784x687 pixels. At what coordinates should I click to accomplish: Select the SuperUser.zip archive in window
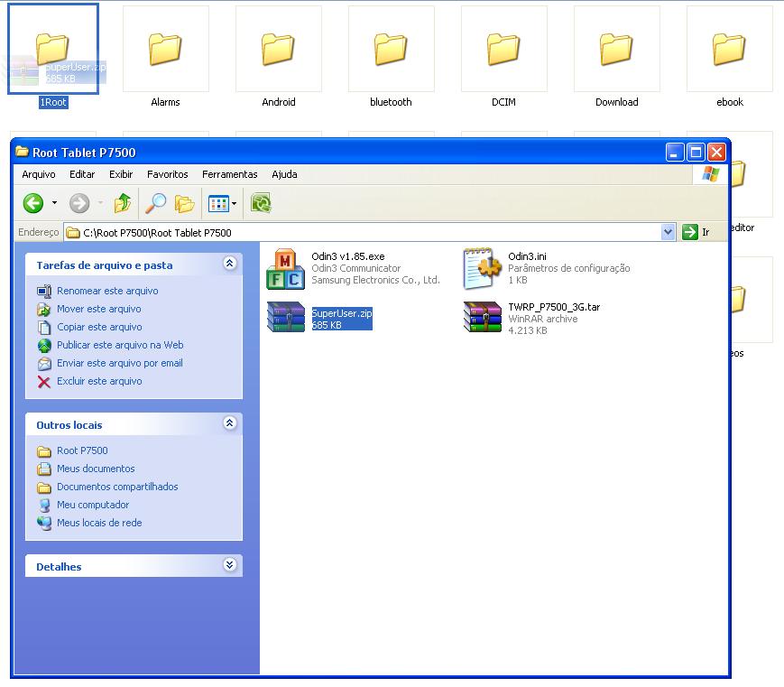coord(286,318)
